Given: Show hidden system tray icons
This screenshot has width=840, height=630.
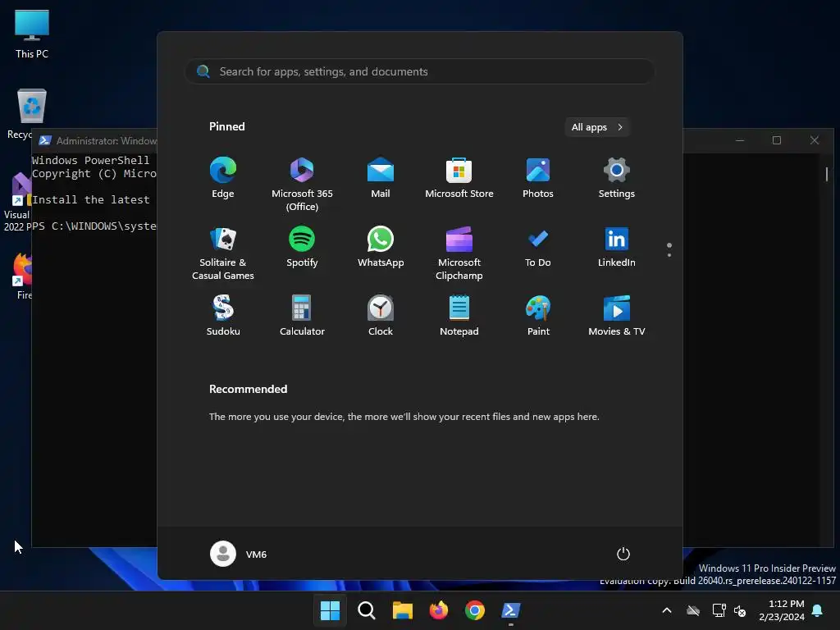Looking at the screenshot, I should pyautogui.click(x=667, y=610).
